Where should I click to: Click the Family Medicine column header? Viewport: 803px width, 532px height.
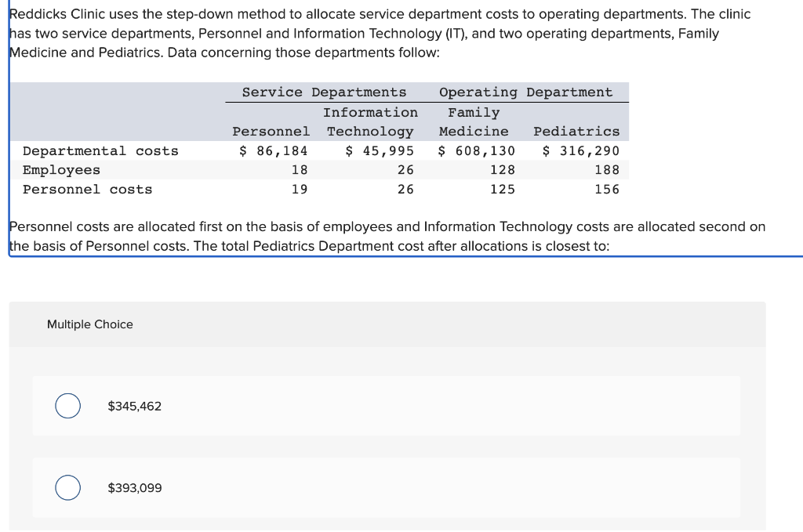click(474, 121)
